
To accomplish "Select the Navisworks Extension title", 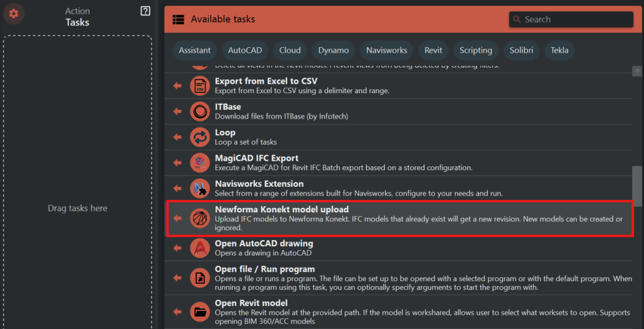I will pyautogui.click(x=259, y=184).
